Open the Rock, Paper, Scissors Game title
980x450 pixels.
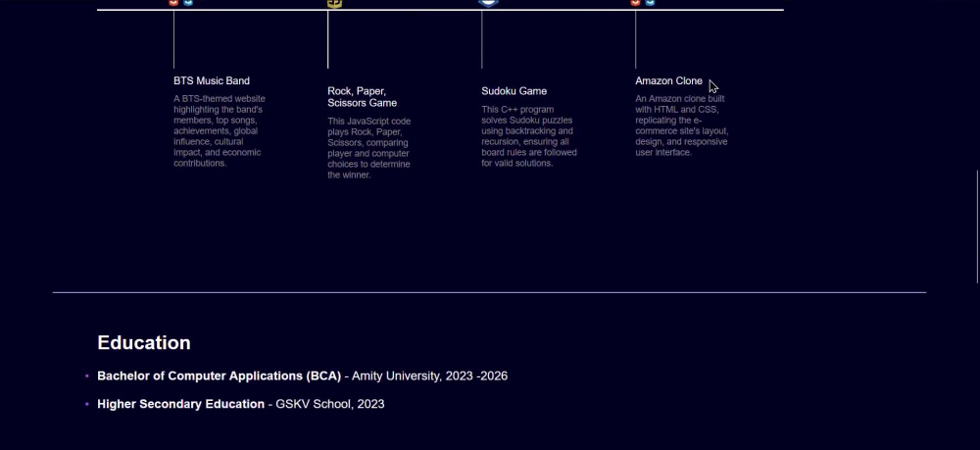362,97
